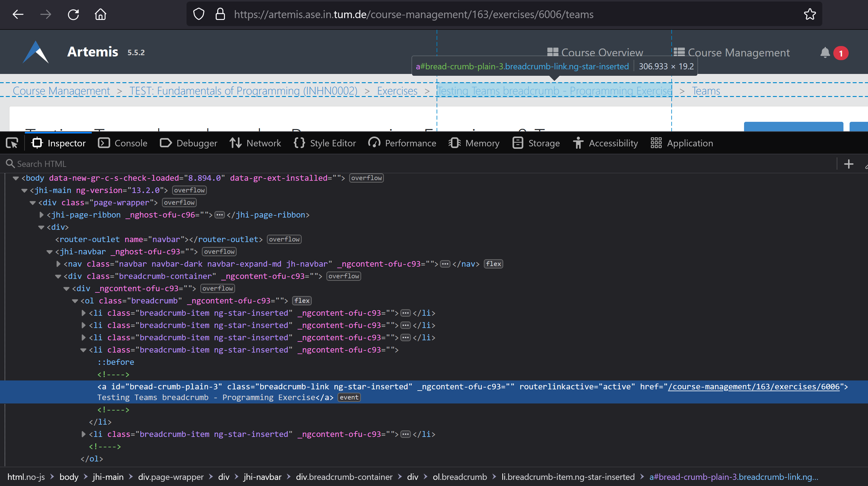This screenshot has height=486, width=868.
Task: Click the event badge on the anchor element
Action: coord(349,397)
